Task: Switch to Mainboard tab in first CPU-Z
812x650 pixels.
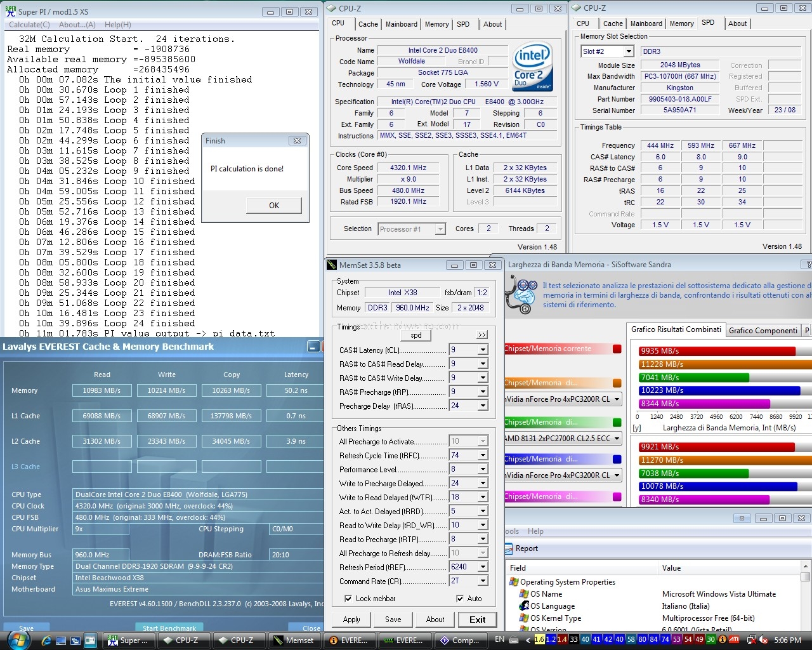Action: tap(402, 24)
